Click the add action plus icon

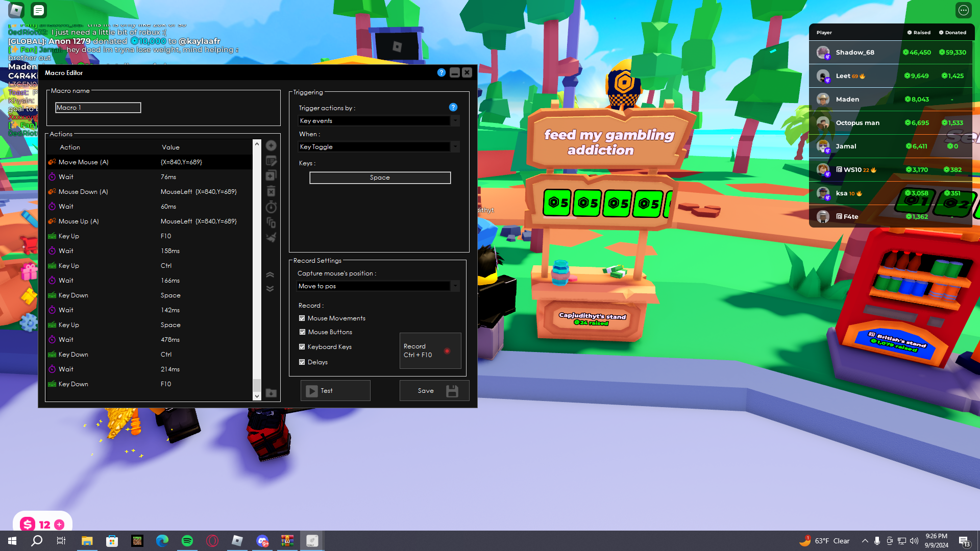click(271, 146)
